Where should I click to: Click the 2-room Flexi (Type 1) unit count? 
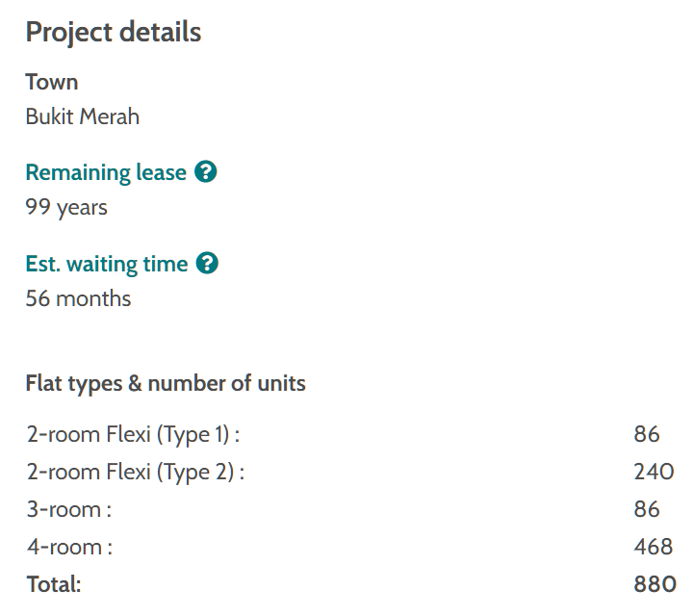click(647, 434)
